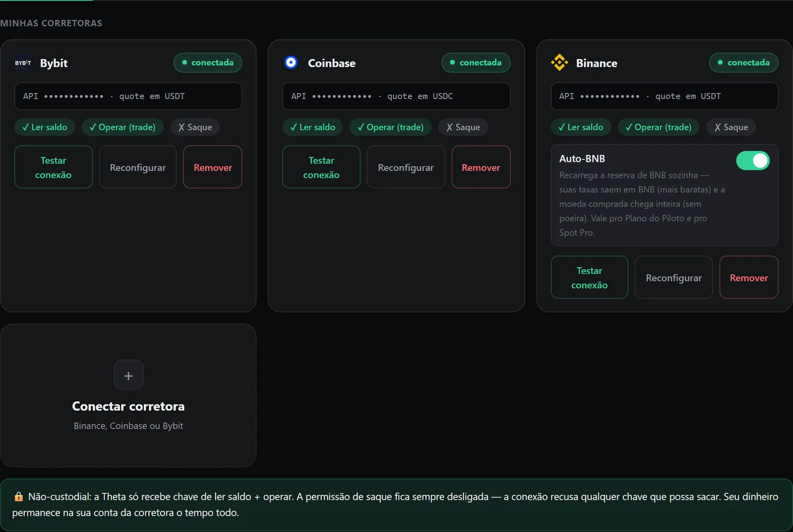Click the Coinbase logo icon
Viewport: 793px width, 532px height.
tap(291, 62)
